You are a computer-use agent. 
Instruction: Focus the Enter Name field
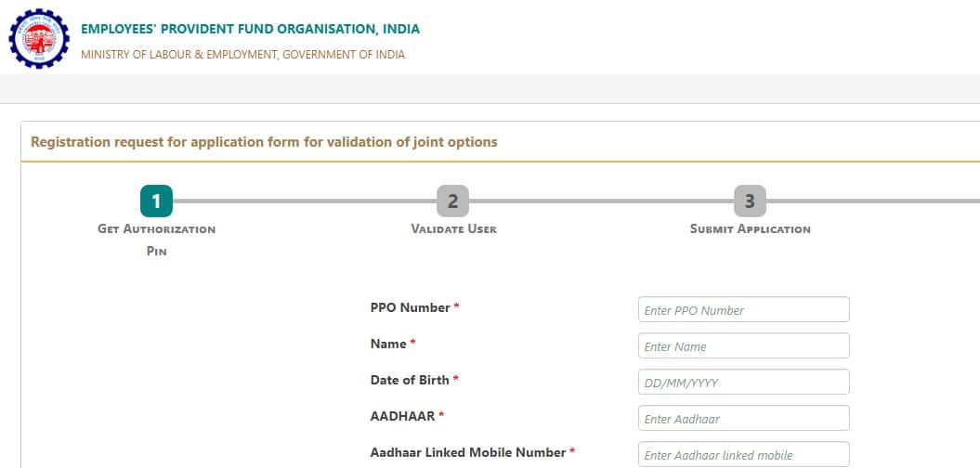point(744,346)
